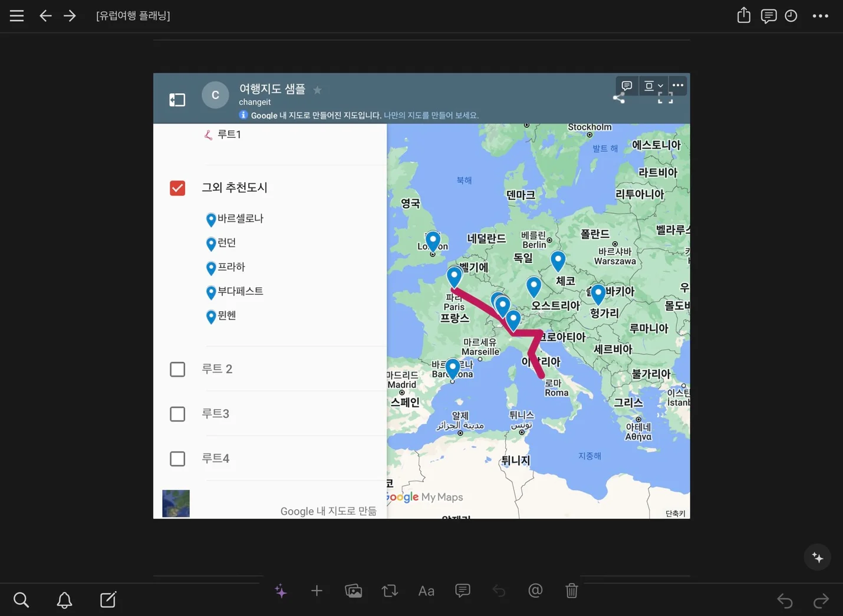
Task: Open the share/export icon
Action: pyautogui.click(x=744, y=15)
